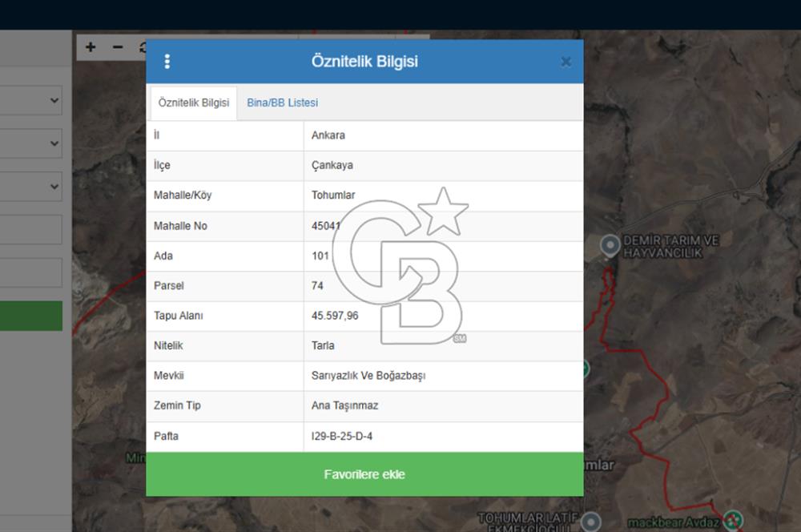Switch to the Öznitelik Bilgisi tab

(193, 103)
